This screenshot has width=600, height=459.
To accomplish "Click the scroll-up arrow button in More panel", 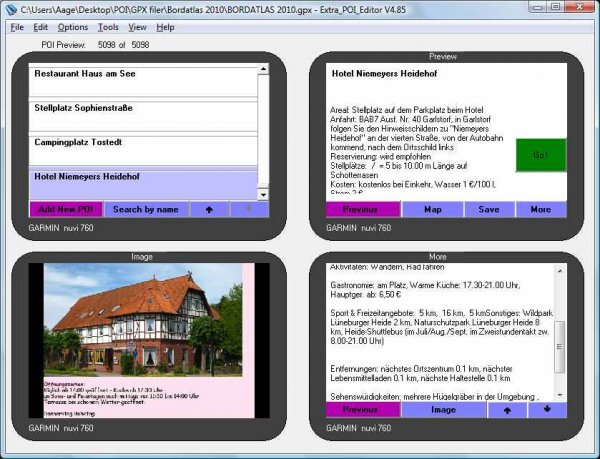I will click(507, 410).
